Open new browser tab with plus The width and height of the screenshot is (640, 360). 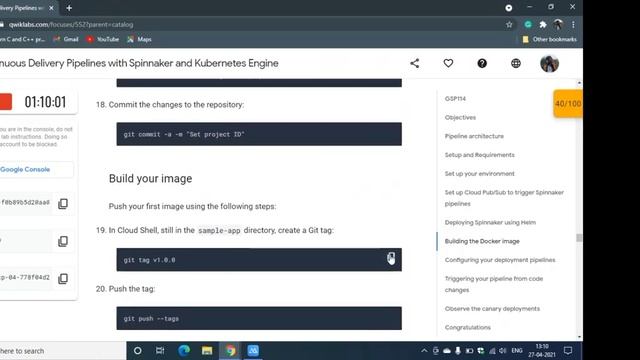point(69,8)
